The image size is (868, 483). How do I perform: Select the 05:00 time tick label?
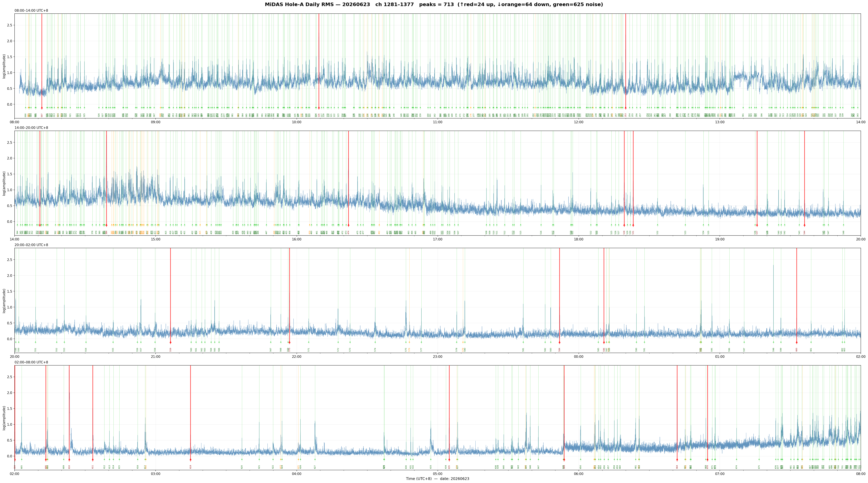pyautogui.click(x=437, y=474)
